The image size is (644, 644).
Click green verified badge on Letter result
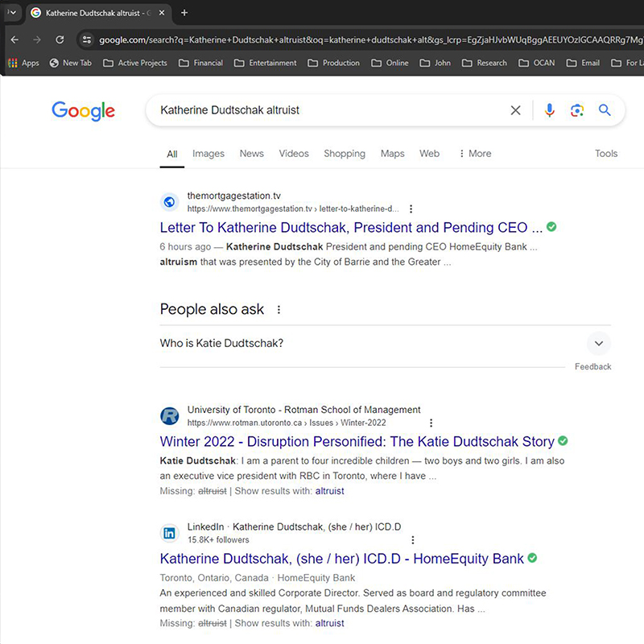pos(551,227)
